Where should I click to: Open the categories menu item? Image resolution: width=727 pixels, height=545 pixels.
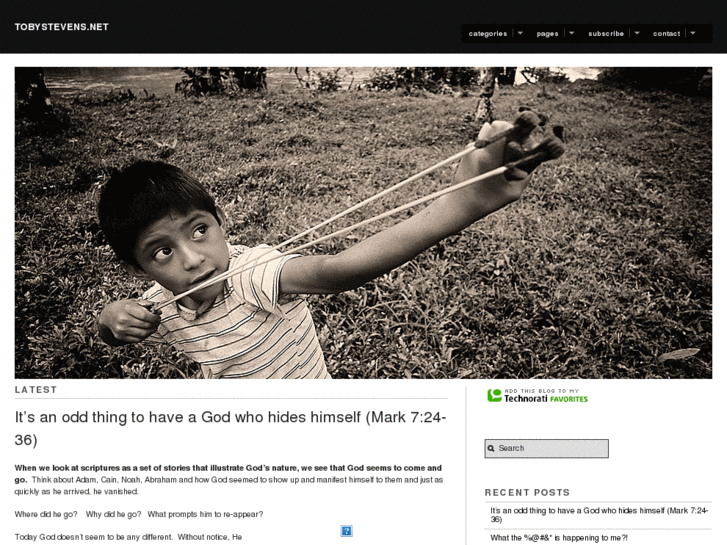coord(488,33)
